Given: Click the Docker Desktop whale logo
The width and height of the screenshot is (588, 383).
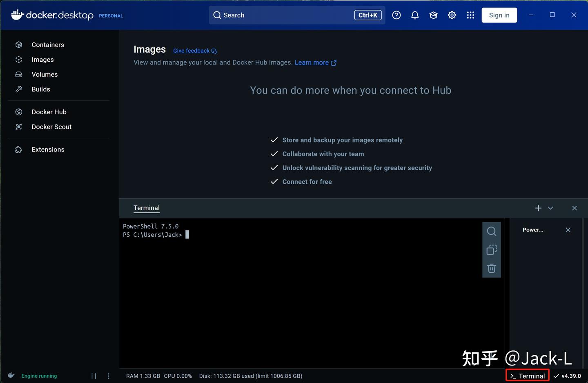Looking at the screenshot, I should (x=18, y=15).
